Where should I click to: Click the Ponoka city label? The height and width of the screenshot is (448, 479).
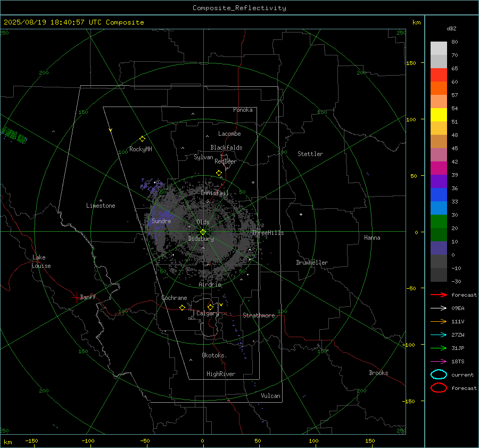pyautogui.click(x=243, y=110)
